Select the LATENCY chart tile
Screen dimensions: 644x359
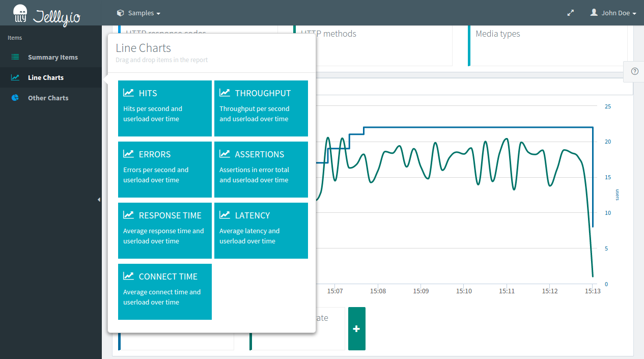pos(261,231)
